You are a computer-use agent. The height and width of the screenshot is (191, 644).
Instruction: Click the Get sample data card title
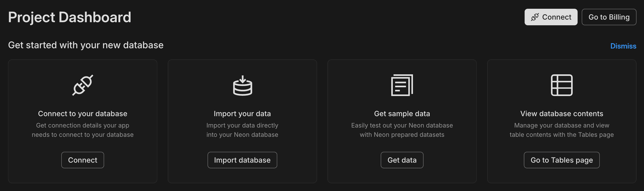click(402, 114)
